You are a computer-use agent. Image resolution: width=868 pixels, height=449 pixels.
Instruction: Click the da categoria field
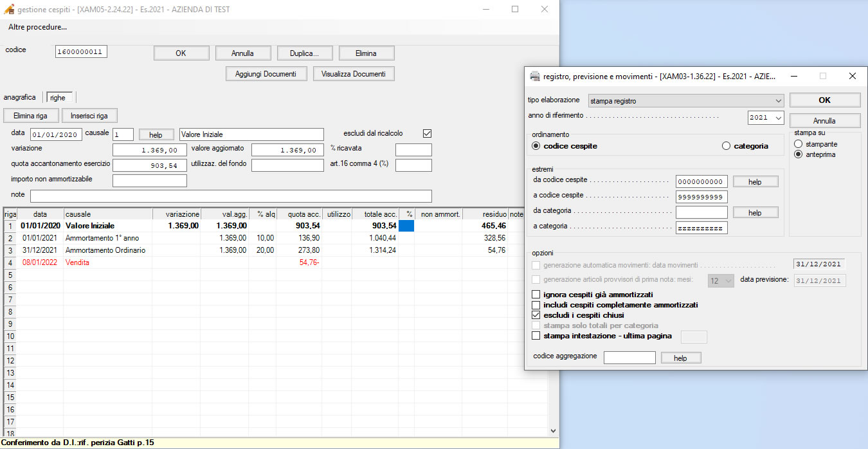coord(701,212)
